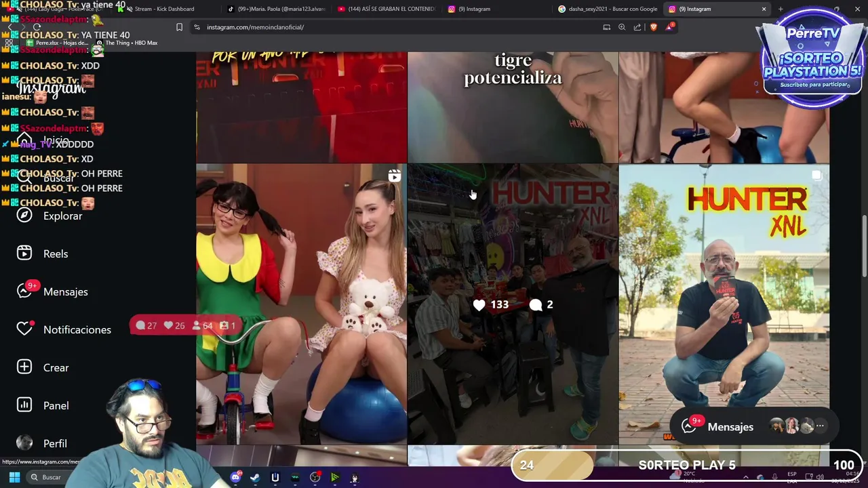Open the Hunter group photo post

(x=513, y=304)
